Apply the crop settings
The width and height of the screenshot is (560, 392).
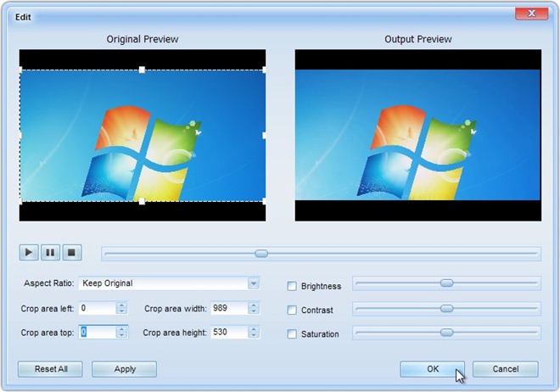[x=124, y=369]
